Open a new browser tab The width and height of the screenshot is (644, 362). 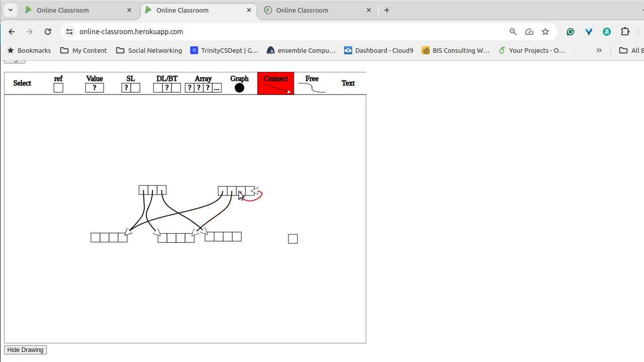[x=387, y=10]
